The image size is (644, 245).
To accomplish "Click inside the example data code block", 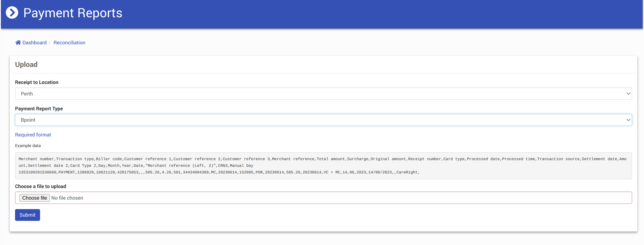I will point(323,166).
